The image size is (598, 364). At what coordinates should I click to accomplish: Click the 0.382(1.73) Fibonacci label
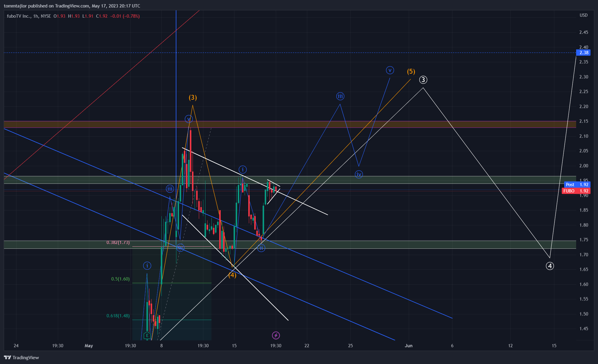[118, 242]
